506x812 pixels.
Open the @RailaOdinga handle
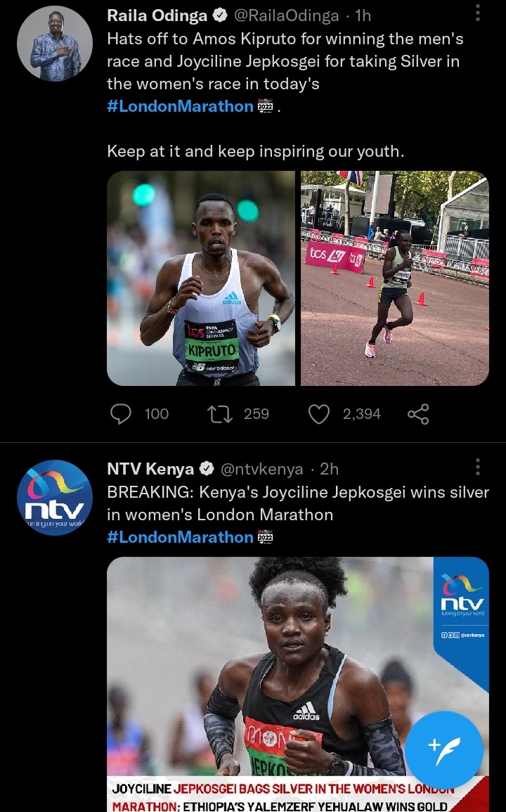click(x=287, y=15)
